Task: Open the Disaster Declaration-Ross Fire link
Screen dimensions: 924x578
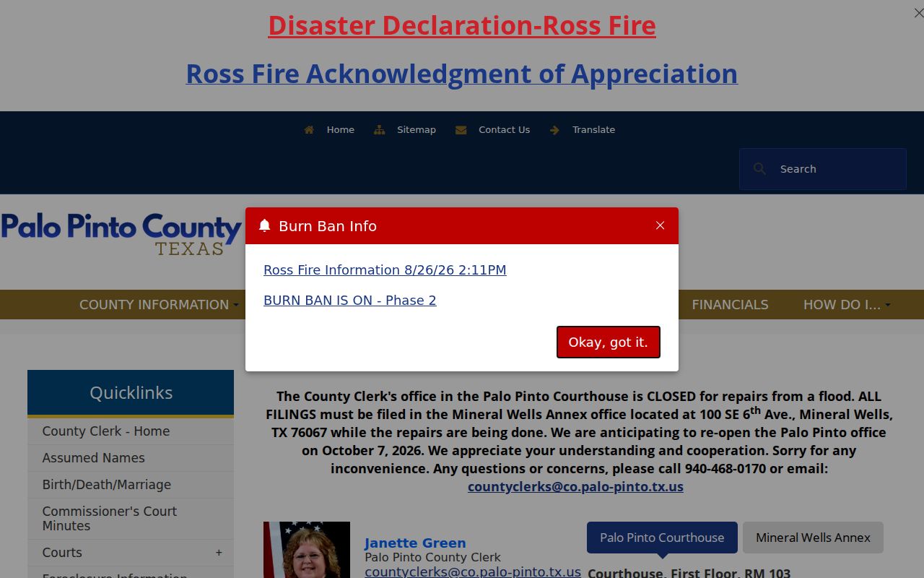Action: point(462,25)
